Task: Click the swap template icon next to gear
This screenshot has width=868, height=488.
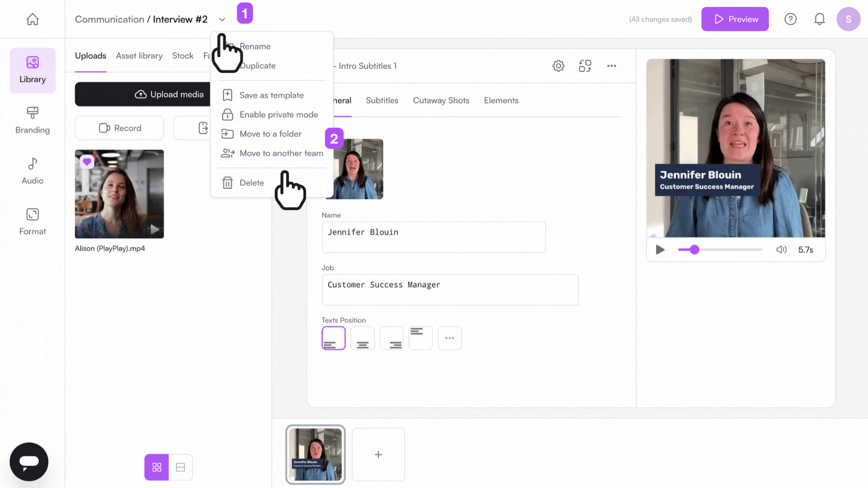Action: tap(585, 66)
